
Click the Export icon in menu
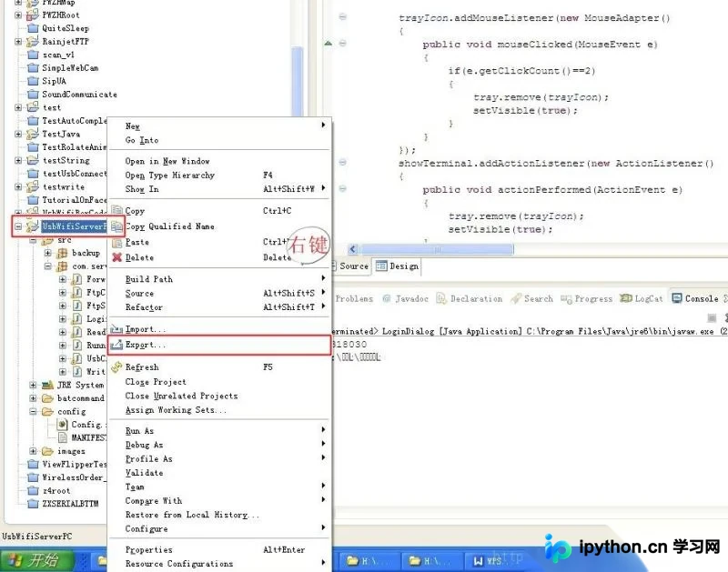[117, 345]
